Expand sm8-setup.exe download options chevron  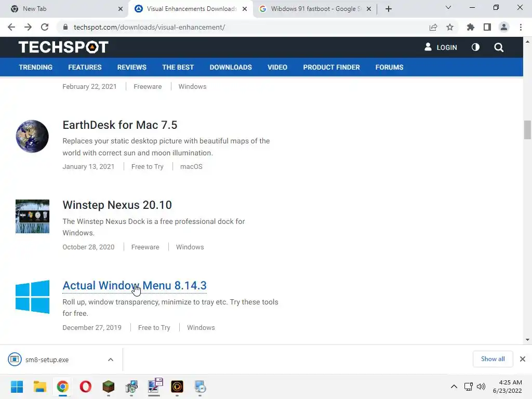[111, 360]
